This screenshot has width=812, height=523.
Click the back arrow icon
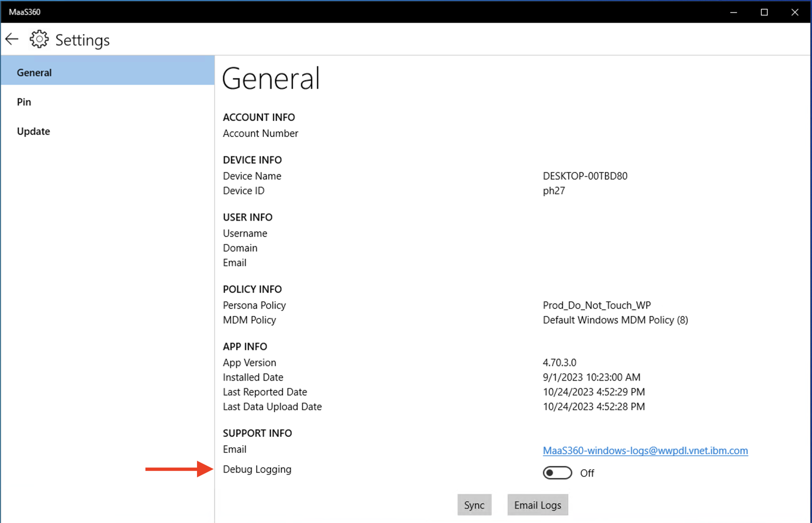[x=12, y=39]
